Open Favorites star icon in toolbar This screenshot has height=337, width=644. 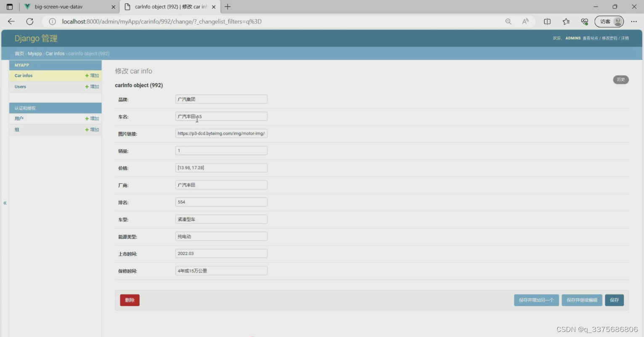[x=566, y=21]
